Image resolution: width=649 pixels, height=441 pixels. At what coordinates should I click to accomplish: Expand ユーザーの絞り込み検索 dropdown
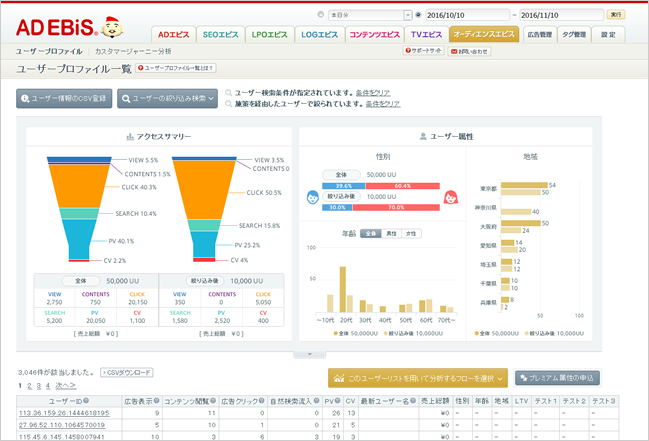[168, 98]
